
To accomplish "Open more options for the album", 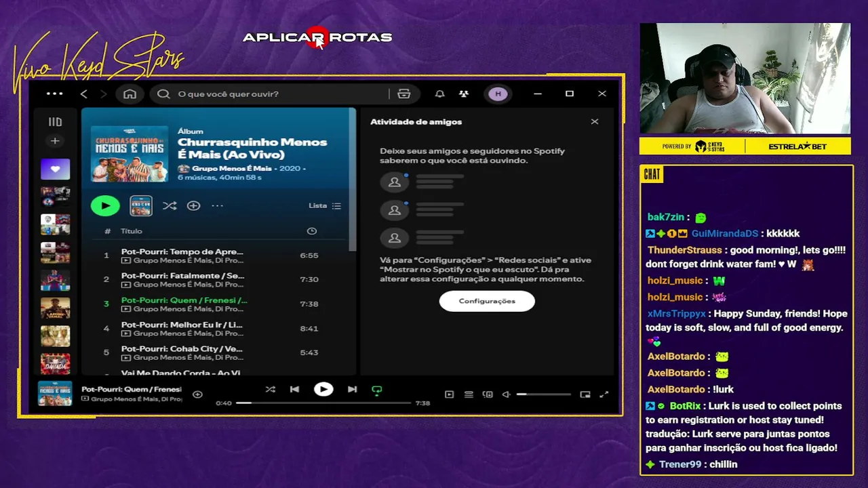I will (217, 205).
